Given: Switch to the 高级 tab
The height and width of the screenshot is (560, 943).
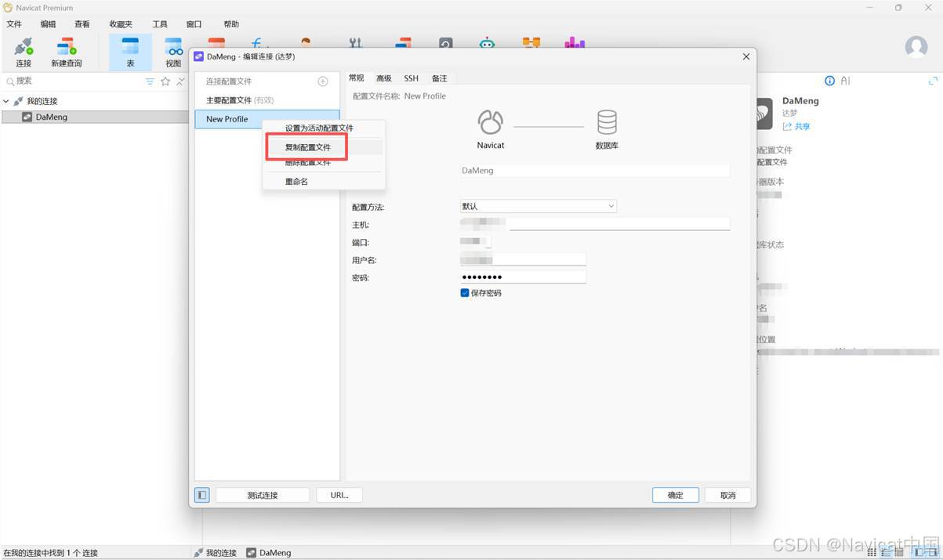Looking at the screenshot, I should (x=384, y=78).
